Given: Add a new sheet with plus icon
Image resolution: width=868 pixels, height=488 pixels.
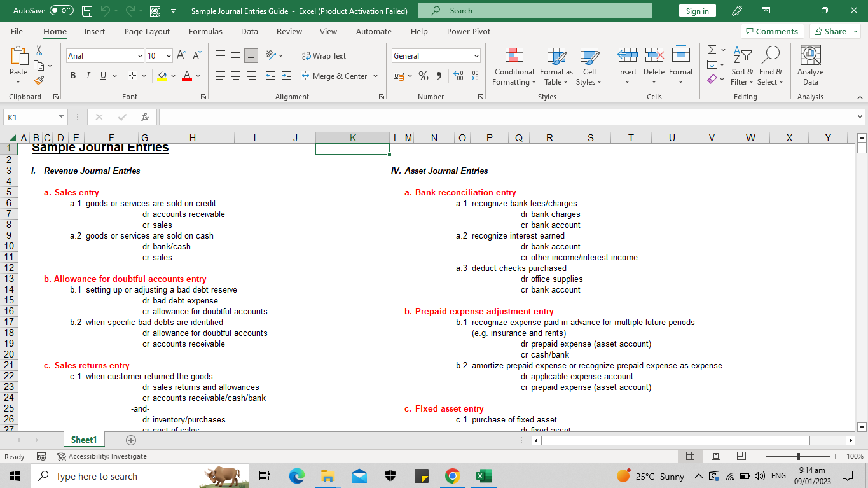Looking at the screenshot, I should point(131,440).
